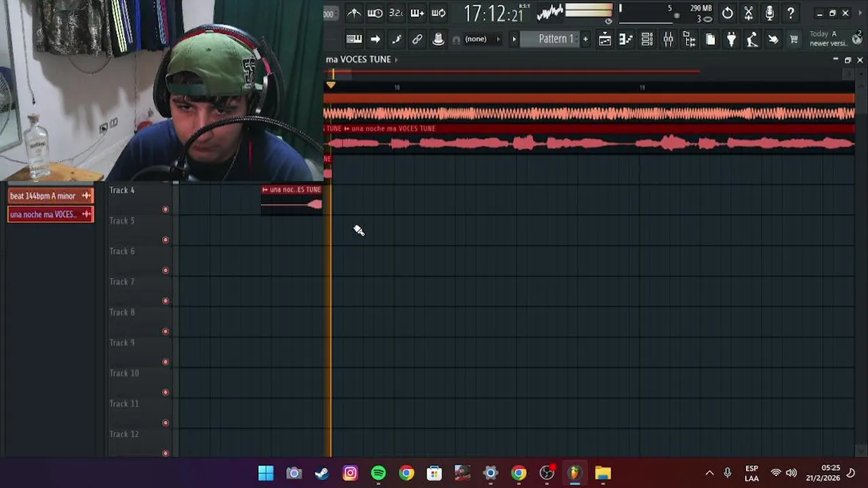Image resolution: width=868 pixels, height=488 pixels.
Task: Click the Today newer version notice
Action: click(827, 39)
